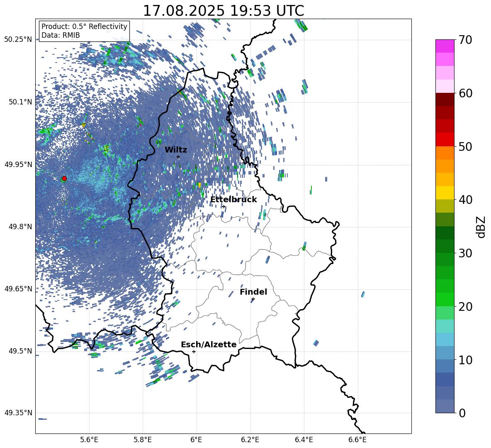Click the colorbar value 70
The image size is (491, 448).
(x=465, y=40)
